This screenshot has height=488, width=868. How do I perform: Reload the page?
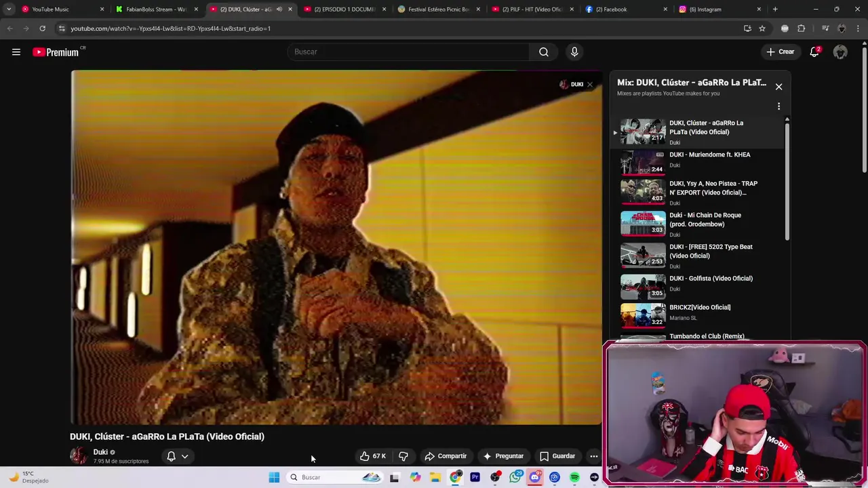[42, 28]
